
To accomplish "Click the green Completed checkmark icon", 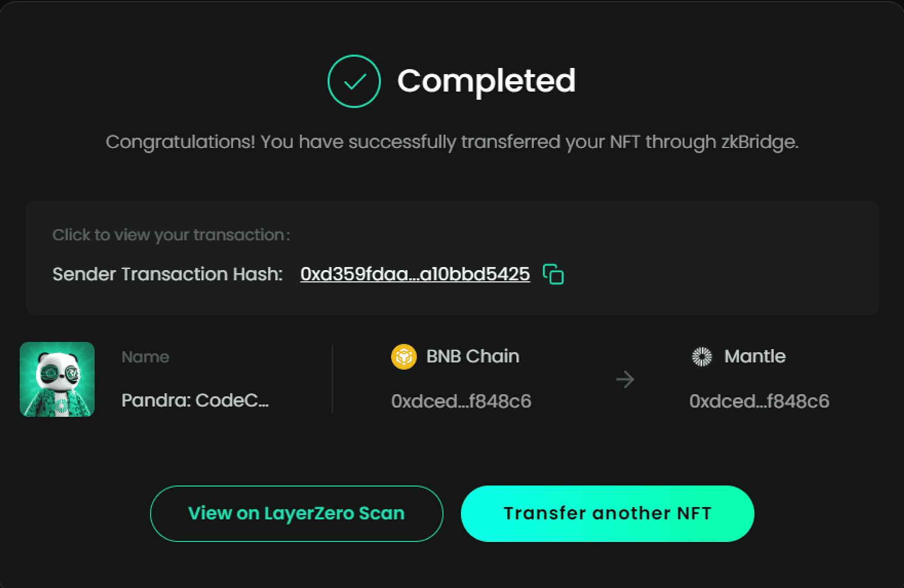I will click(x=354, y=81).
